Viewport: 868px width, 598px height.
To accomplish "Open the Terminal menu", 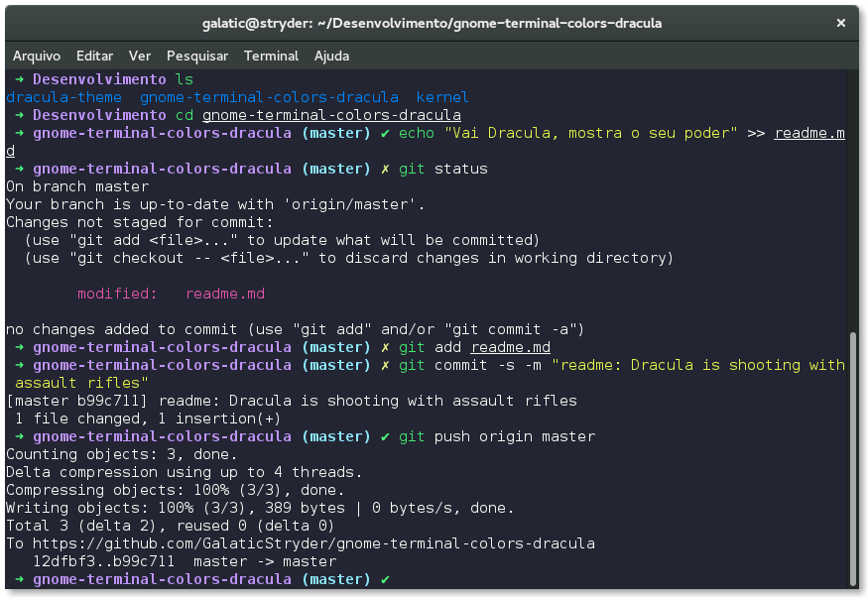I will tap(271, 56).
